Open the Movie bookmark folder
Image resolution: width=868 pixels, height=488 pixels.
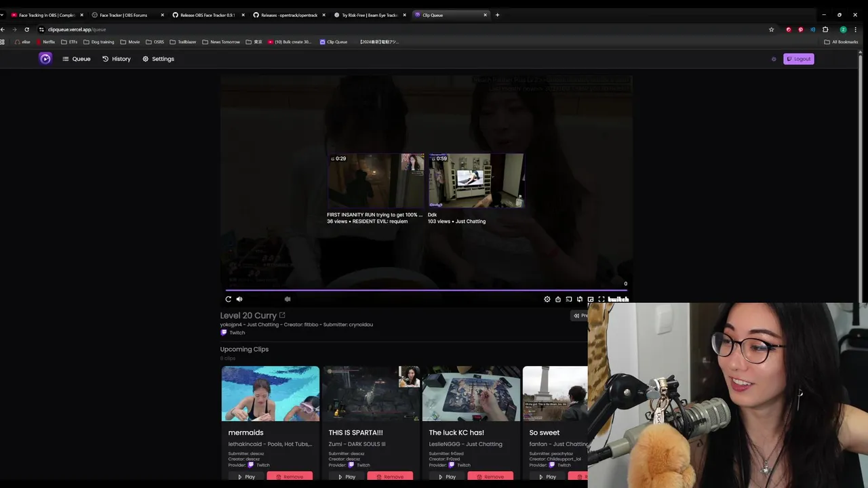[130, 42]
